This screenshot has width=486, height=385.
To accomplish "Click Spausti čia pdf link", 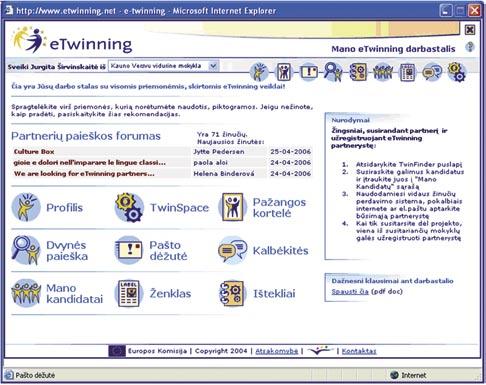I will [x=350, y=292].
